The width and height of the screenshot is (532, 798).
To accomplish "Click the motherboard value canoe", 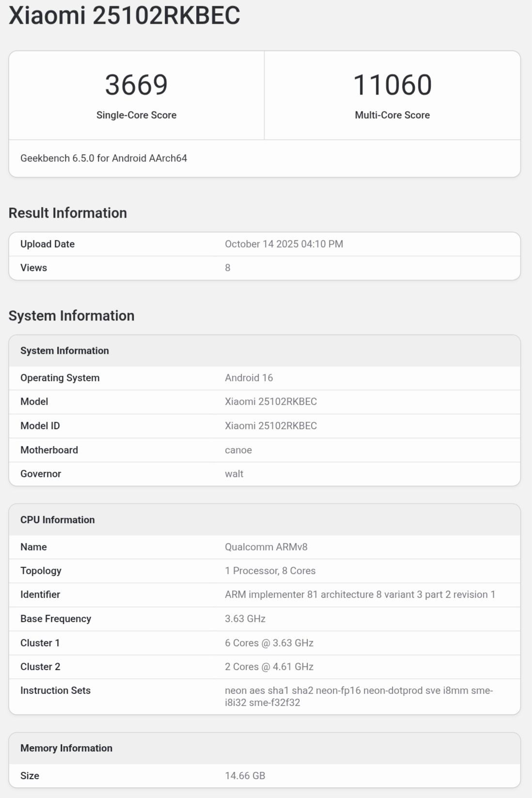I will [x=238, y=450].
